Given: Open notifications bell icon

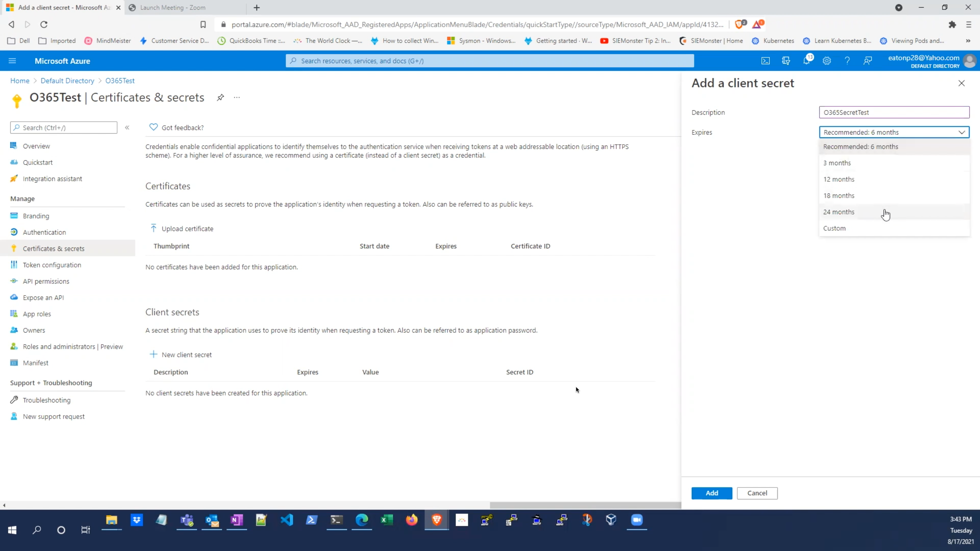Looking at the screenshot, I should point(806,61).
